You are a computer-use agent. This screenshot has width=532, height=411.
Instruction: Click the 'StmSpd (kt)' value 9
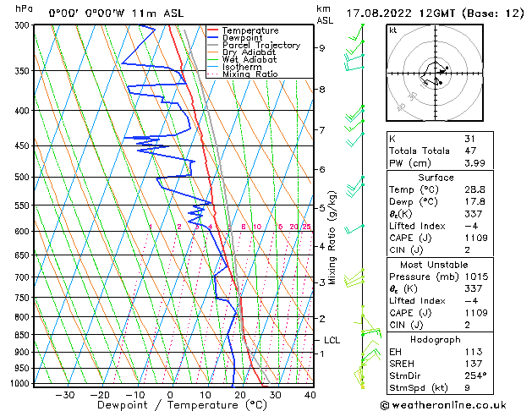click(x=467, y=388)
